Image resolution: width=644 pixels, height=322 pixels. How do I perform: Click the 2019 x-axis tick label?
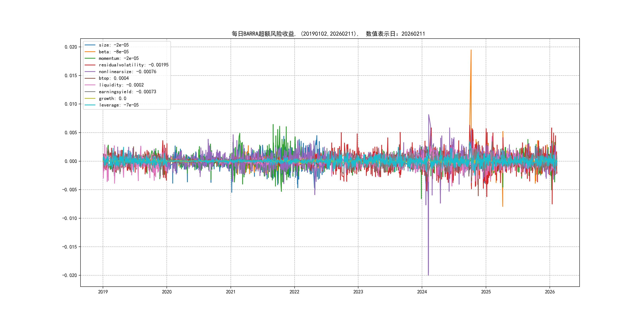[x=103, y=292]
